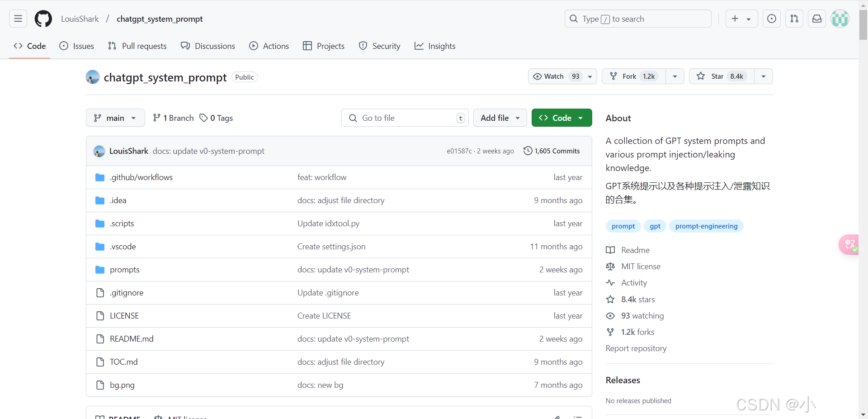Viewport: 868px width, 419px height.
Task: Click the folder icon for .idea
Action: pos(100,200)
